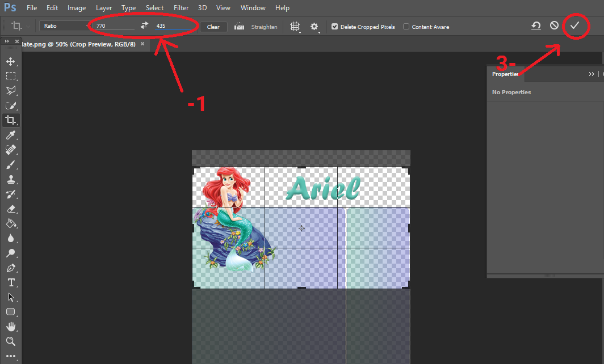Select the Rectangular Marquee tool
Image resolution: width=604 pixels, height=364 pixels.
(x=10, y=76)
